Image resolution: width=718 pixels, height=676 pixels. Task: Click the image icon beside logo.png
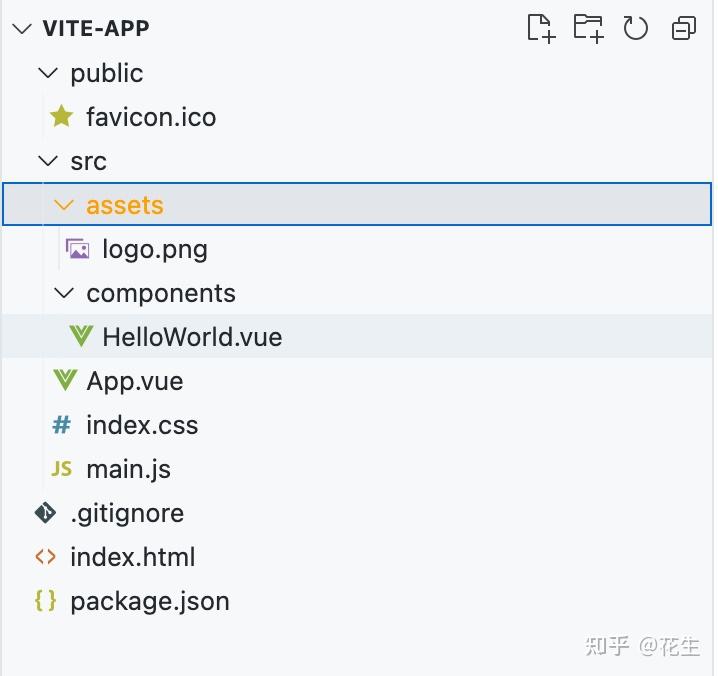(x=78, y=249)
